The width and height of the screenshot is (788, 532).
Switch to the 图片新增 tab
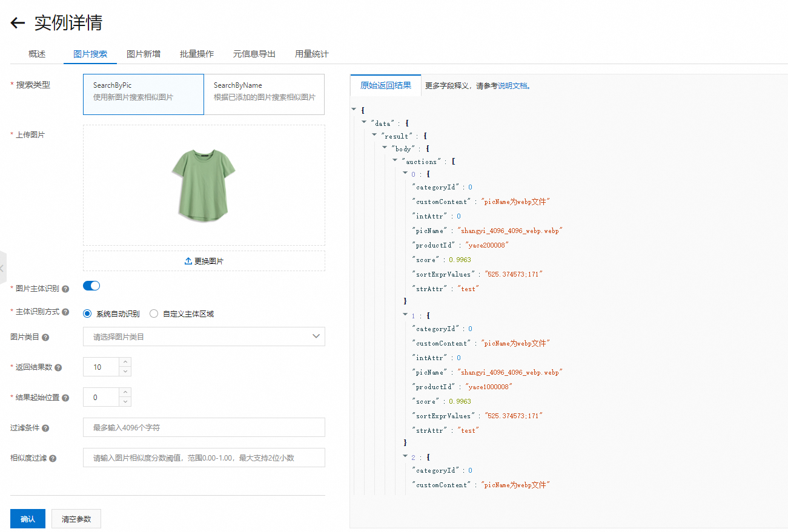(x=144, y=54)
